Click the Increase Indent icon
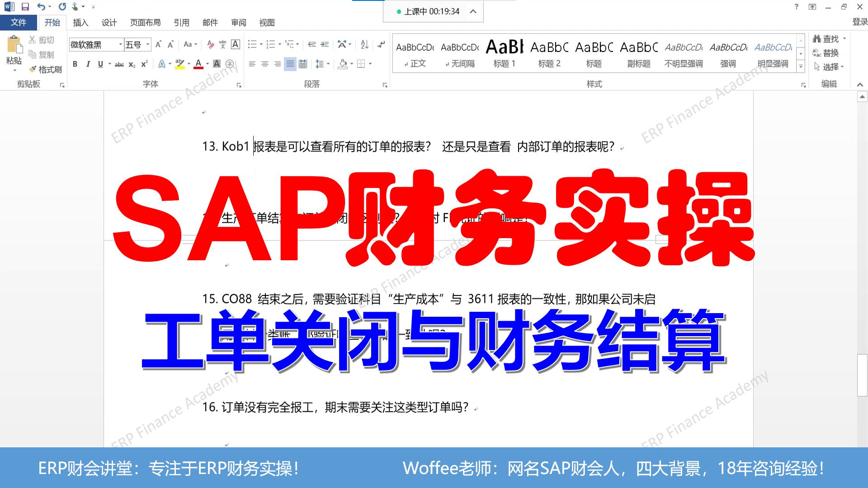The width and height of the screenshot is (868, 488). click(x=325, y=44)
